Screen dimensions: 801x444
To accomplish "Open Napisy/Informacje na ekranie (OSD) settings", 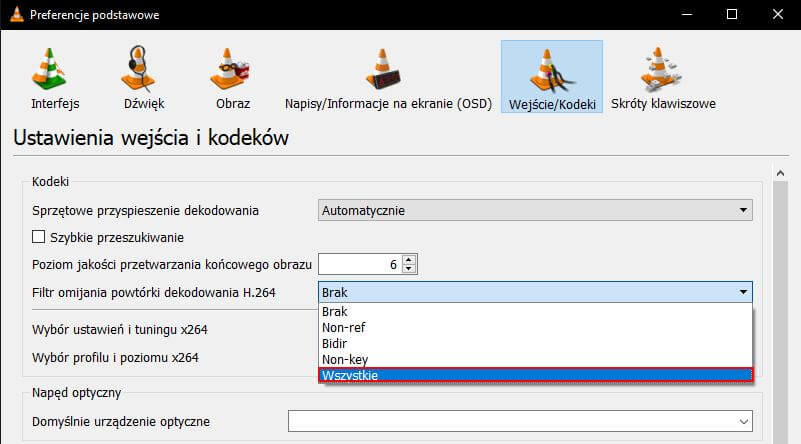I will [x=388, y=77].
